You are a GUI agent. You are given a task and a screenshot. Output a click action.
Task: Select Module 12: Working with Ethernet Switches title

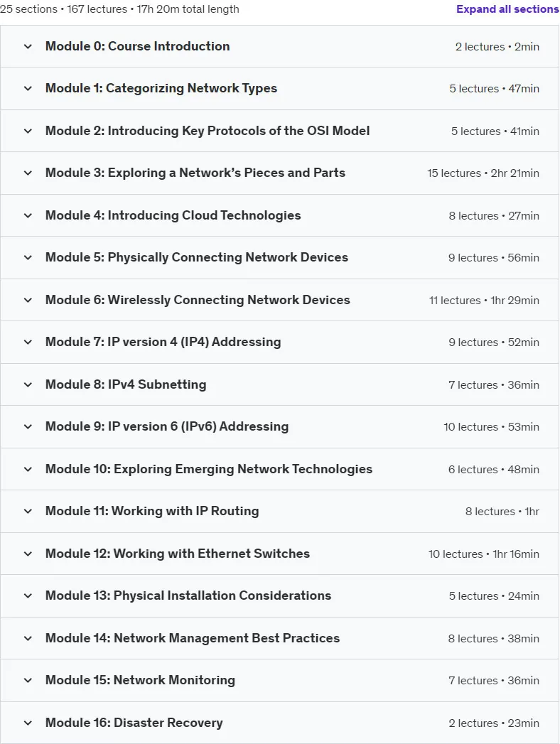click(x=178, y=554)
